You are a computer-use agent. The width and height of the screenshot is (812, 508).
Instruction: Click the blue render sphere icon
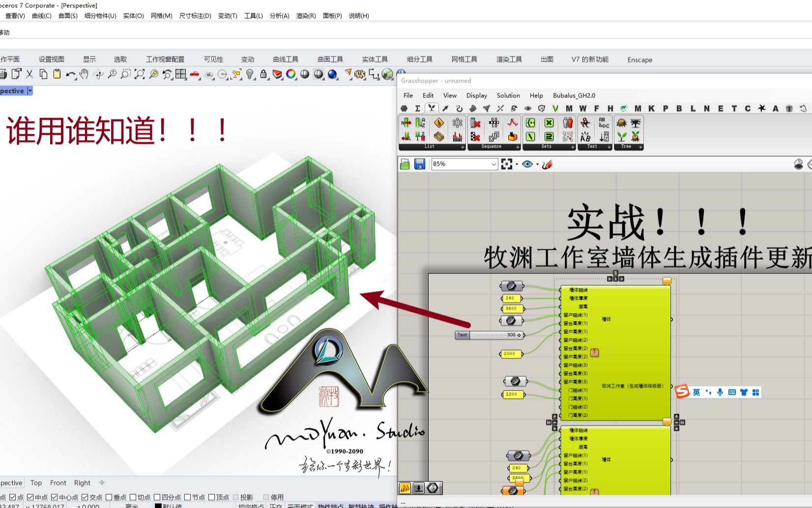point(333,74)
